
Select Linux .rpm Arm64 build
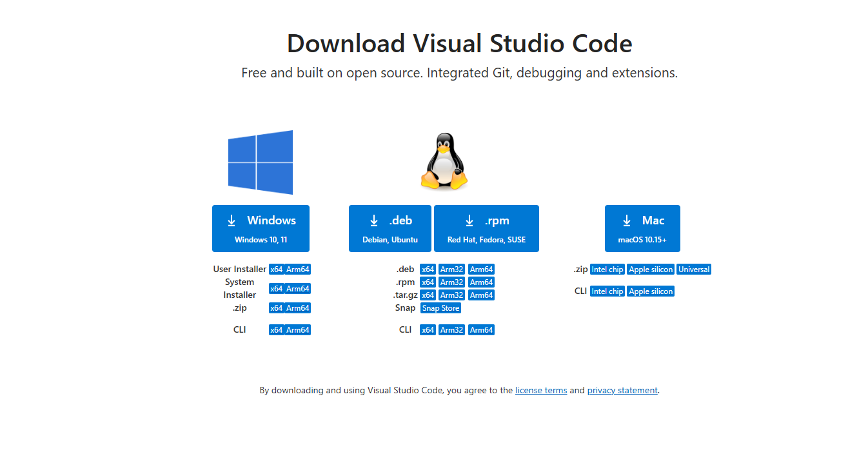coord(481,282)
